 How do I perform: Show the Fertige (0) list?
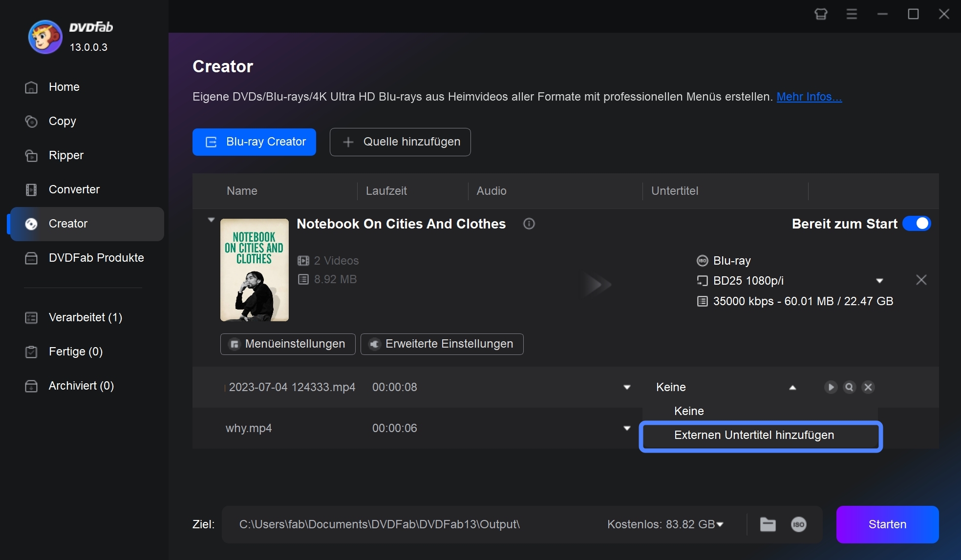(87, 352)
